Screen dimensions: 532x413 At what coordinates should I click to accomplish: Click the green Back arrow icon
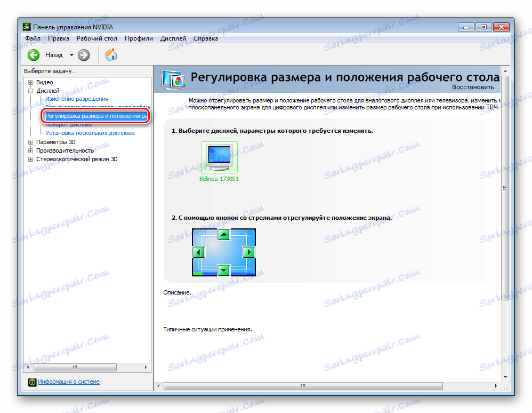[34, 55]
